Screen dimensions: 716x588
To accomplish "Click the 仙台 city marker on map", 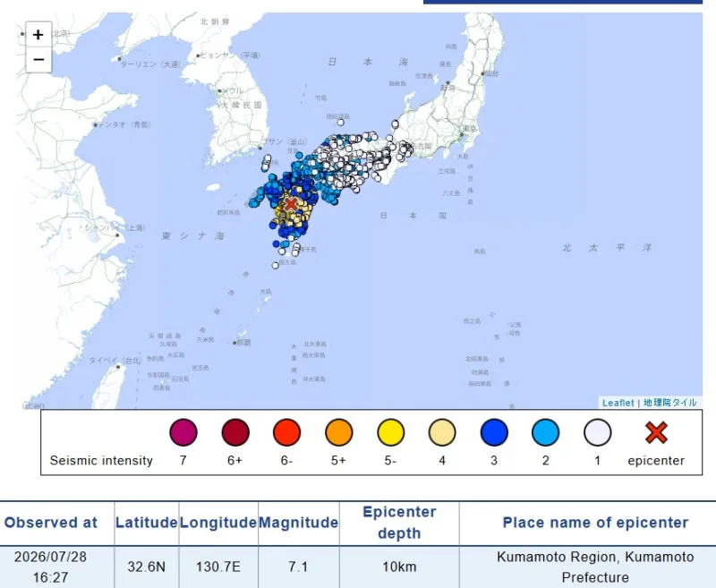I will click(x=482, y=73).
